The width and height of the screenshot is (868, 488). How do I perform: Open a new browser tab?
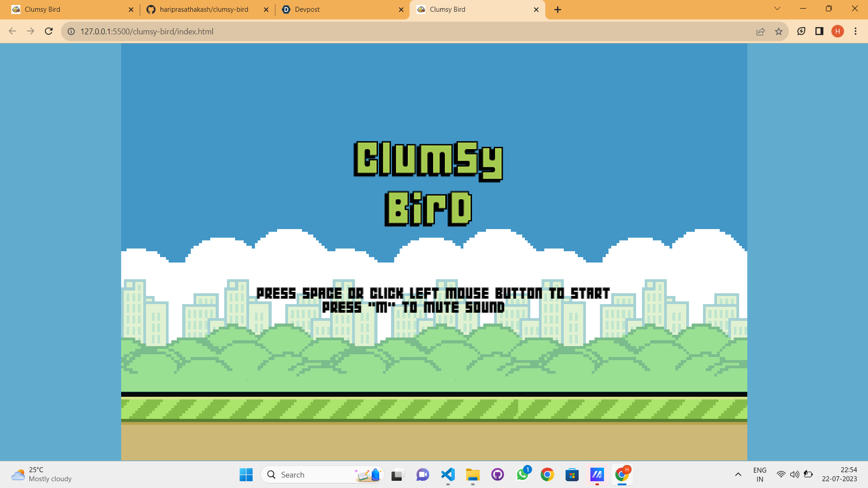pyautogui.click(x=558, y=9)
